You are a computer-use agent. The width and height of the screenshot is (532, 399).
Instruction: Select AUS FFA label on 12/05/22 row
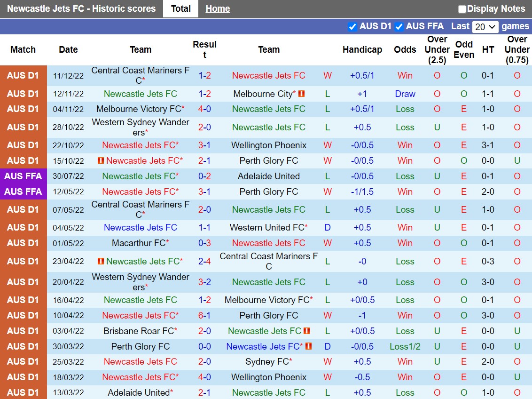(23, 192)
